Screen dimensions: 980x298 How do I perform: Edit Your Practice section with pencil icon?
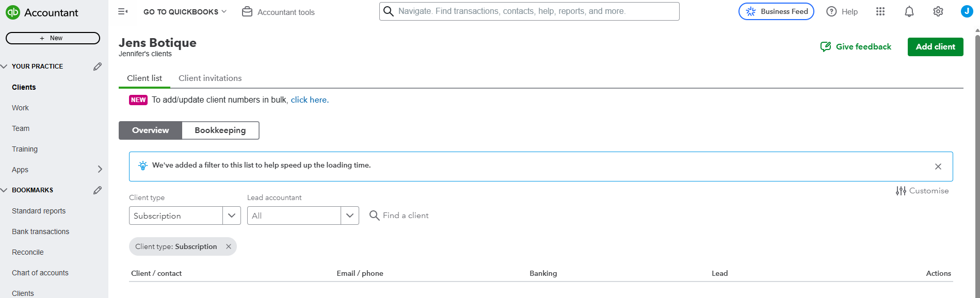98,67
